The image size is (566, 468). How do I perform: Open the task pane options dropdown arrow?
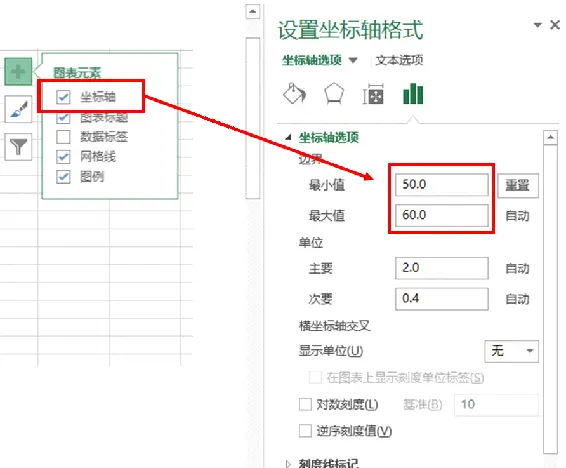[x=537, y=25]
